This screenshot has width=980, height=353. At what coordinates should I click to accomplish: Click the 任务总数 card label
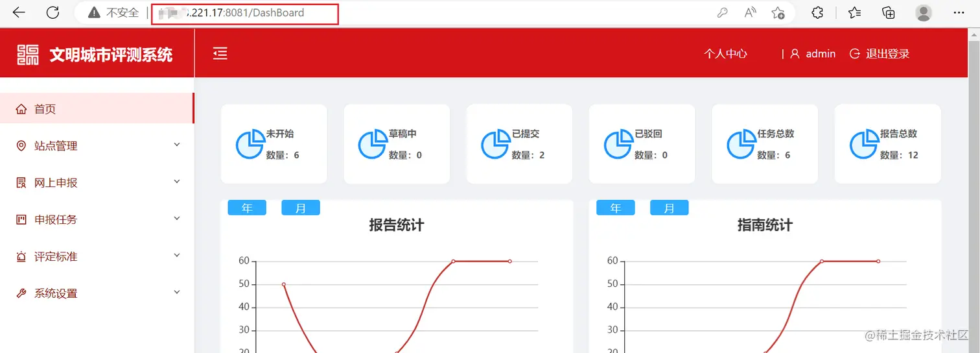pos(776,134)
